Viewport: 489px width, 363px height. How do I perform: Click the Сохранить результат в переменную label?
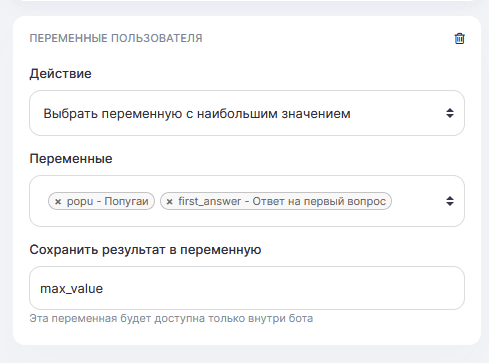[145, 250]
